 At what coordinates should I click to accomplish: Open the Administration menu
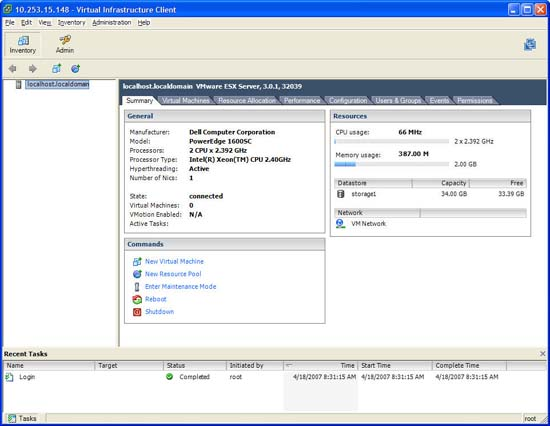(112, 22)
